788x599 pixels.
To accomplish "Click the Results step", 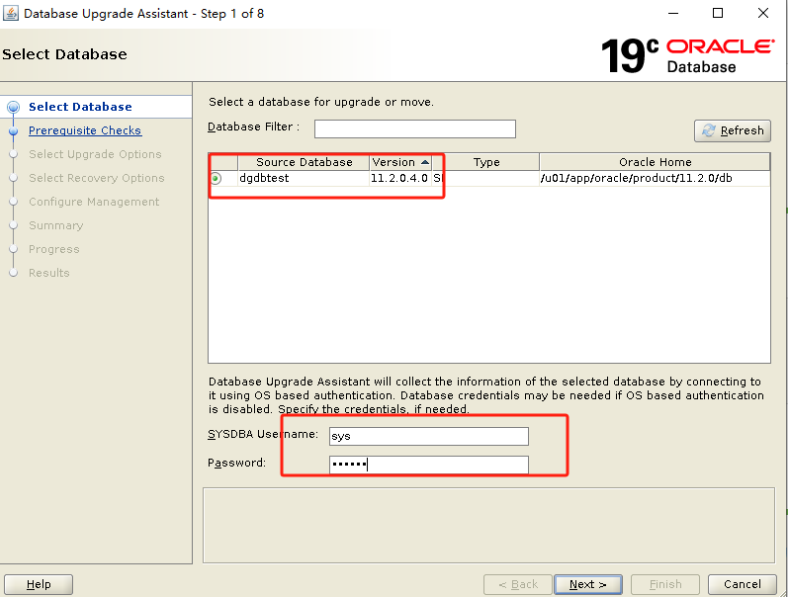I will tap(49, 273).
